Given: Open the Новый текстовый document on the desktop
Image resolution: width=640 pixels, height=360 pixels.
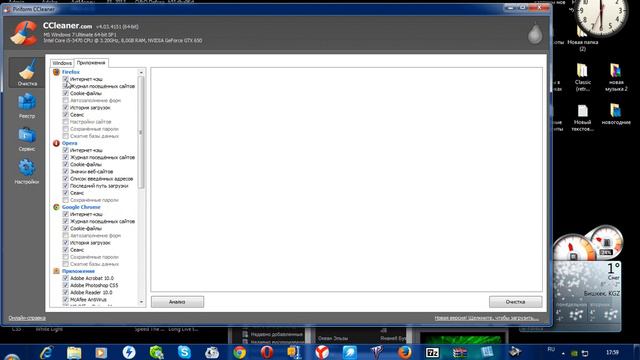Looking at the screenshot, I should (x=582, y=117).
